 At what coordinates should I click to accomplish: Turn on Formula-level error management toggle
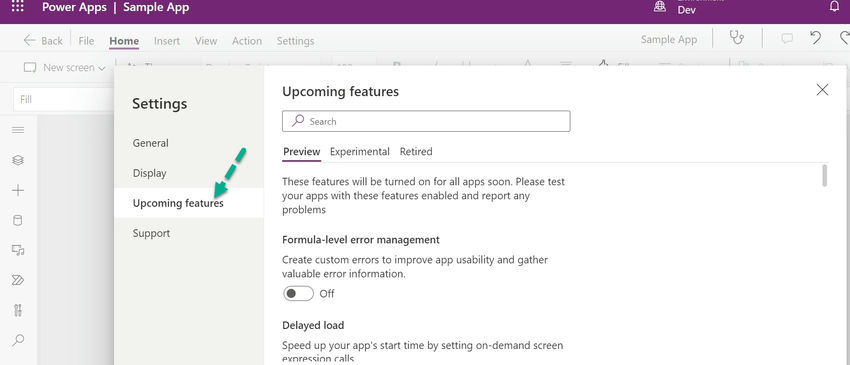[x=298, y=293]
